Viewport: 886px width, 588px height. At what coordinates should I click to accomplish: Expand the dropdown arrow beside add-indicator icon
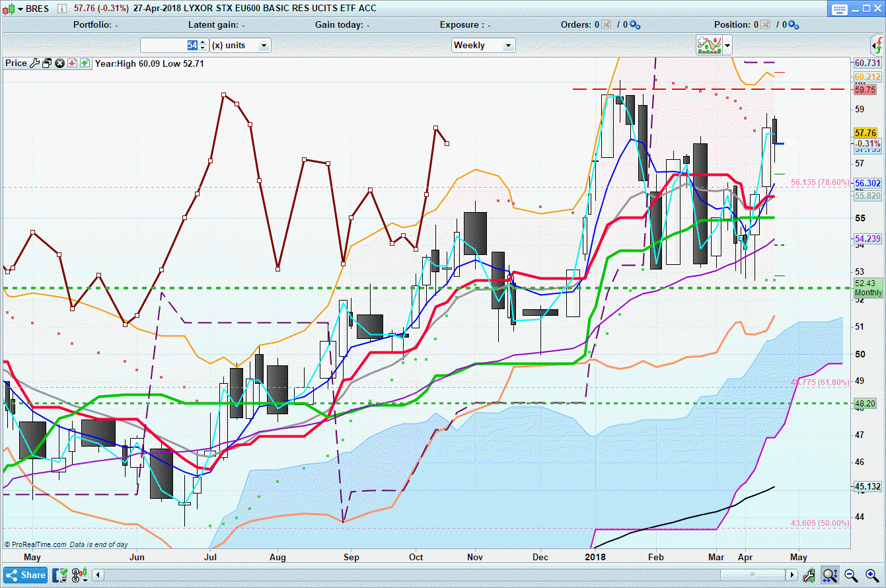tap(727, 45)
